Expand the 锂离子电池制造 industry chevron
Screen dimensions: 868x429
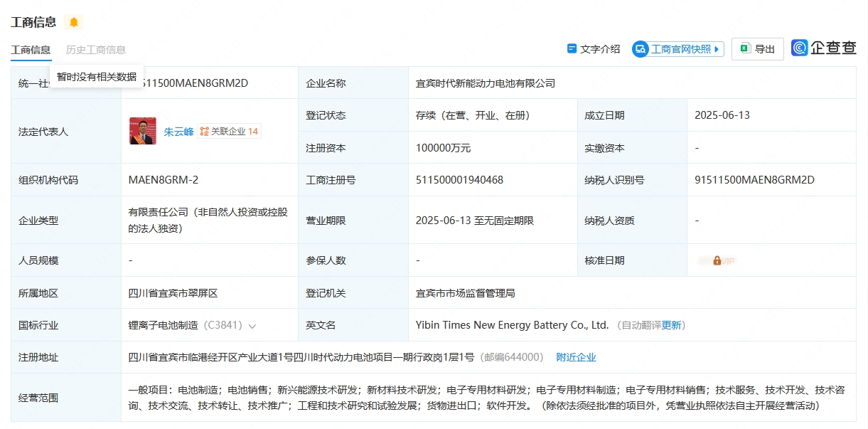tap(252, 326)
